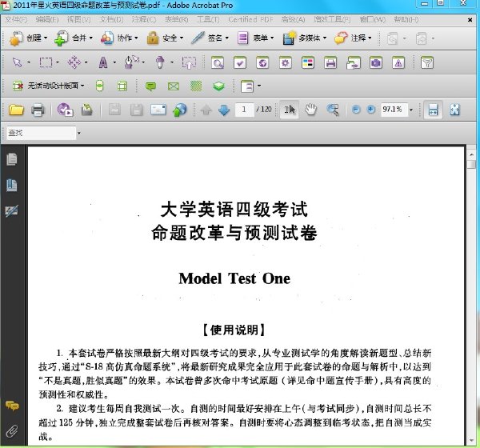Activate the Marquee Zoom tool
Image resolution: width=480 pixels, height=448 pixels.
coord(333,110)
